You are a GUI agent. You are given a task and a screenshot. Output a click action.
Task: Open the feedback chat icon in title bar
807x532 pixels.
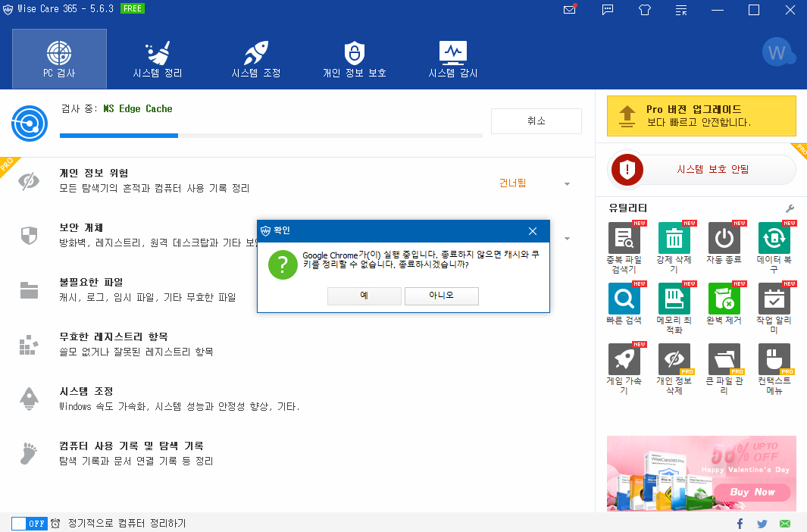click(608, 10)
